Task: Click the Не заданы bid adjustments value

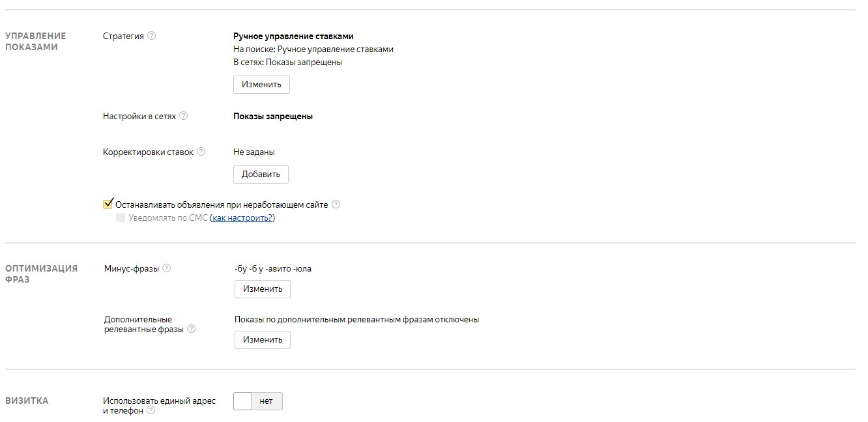Action: point(254,152)
